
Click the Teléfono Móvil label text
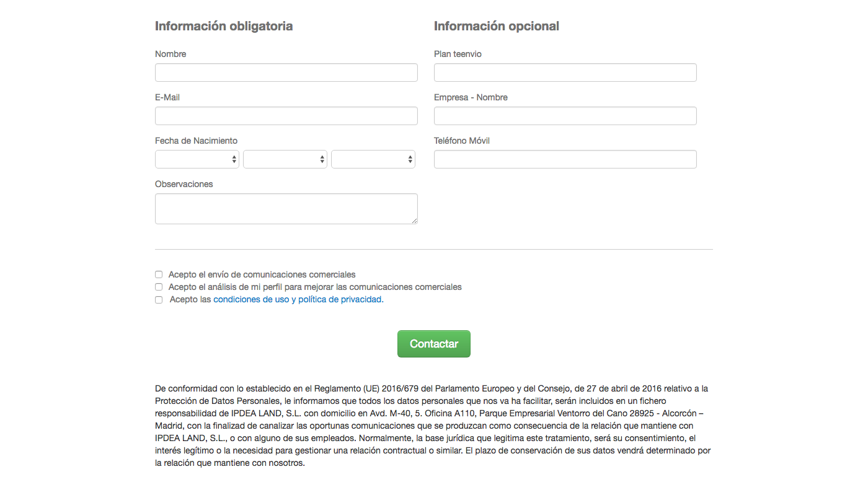(461, 141)
